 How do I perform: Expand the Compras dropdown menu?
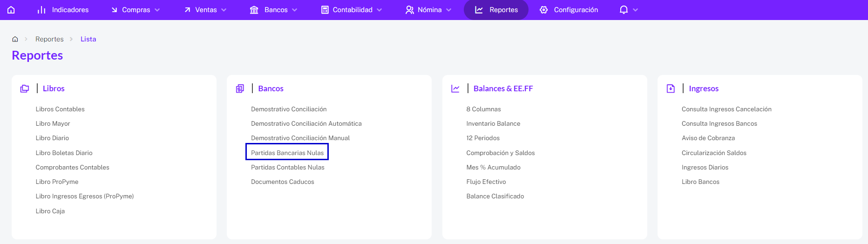coord(135,10)
